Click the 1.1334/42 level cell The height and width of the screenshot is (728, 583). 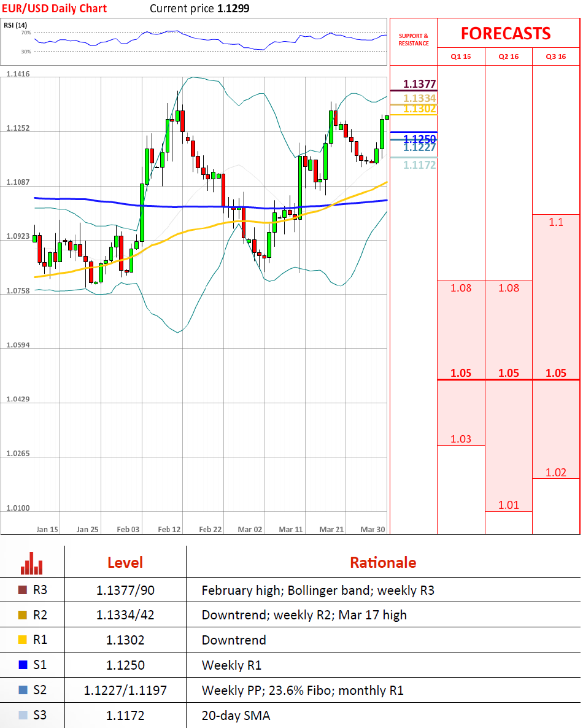[x=125, y=615]
